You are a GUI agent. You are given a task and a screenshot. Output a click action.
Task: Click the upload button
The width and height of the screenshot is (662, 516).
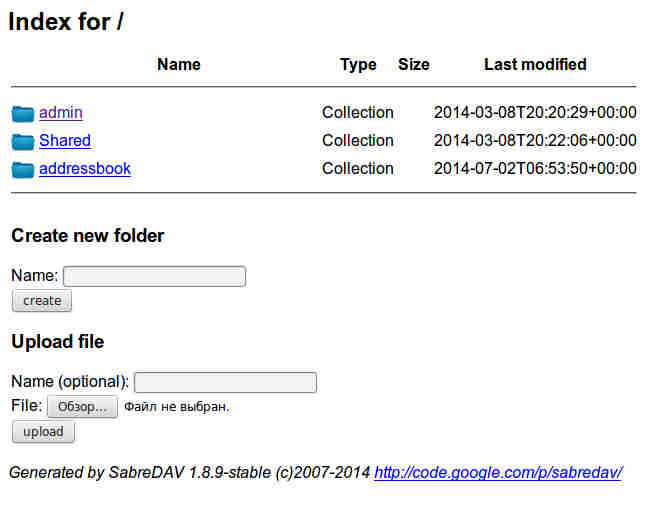[43, 432]
